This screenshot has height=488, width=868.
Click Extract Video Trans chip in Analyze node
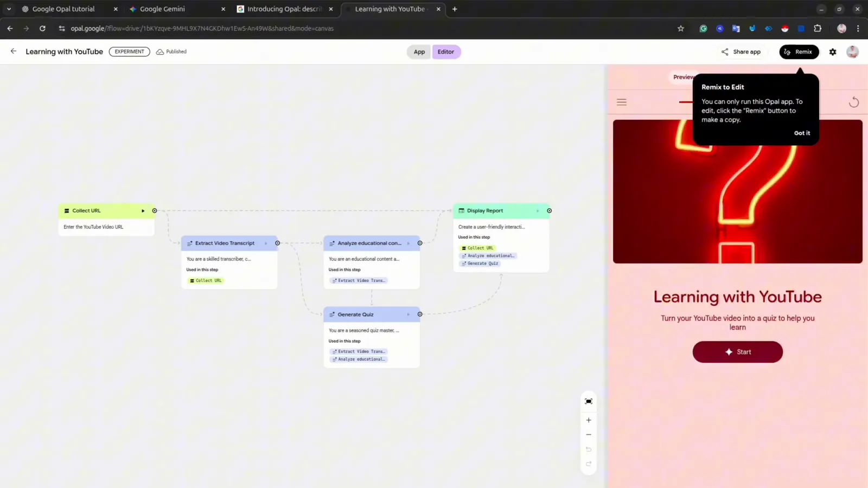click(359, 281)
